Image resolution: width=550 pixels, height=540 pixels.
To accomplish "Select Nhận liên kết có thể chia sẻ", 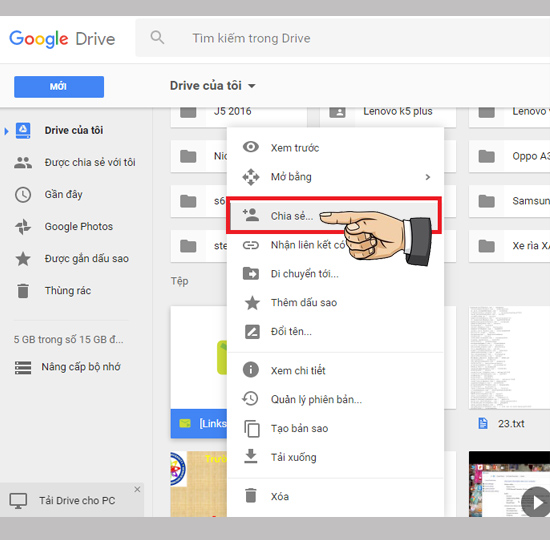I will (x=336, y=245).
